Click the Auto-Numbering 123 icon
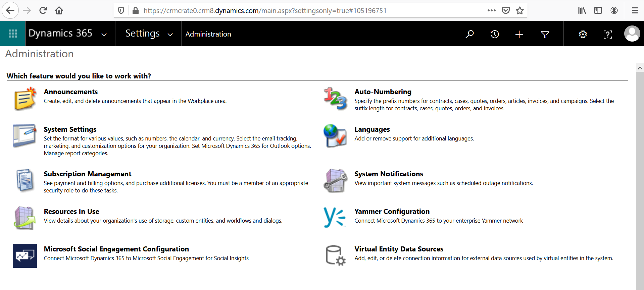The height and width of the screenshot is (290, 644). (335, 99)
